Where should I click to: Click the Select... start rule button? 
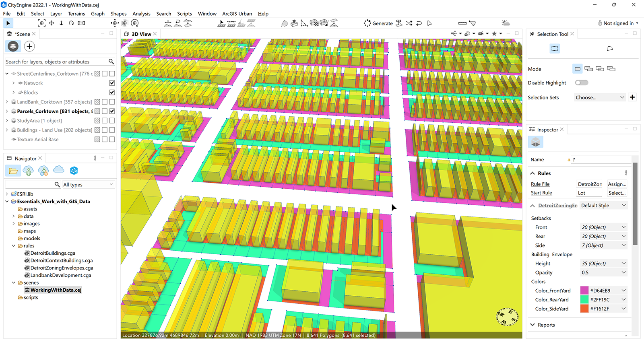tap(617, 193)
